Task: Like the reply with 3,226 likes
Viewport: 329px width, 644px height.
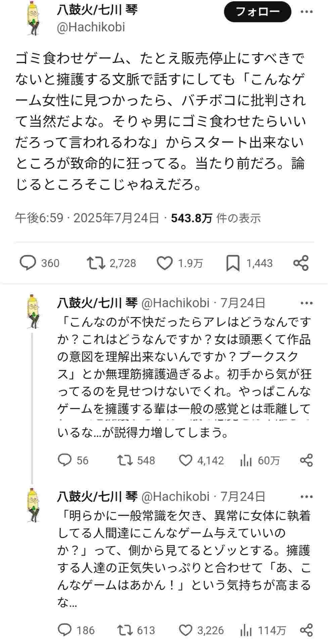Action: [185, 630]
